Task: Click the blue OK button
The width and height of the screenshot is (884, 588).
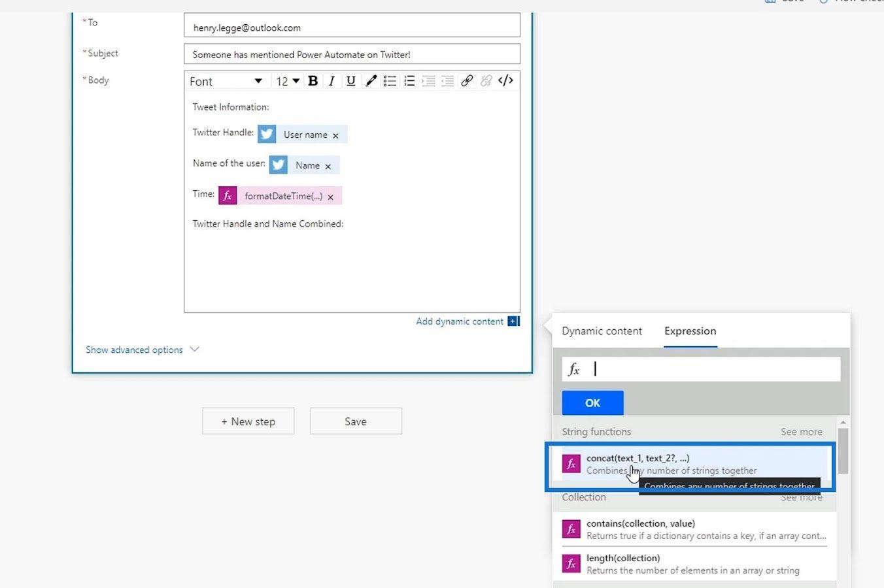Action: [x=592, y=403]
